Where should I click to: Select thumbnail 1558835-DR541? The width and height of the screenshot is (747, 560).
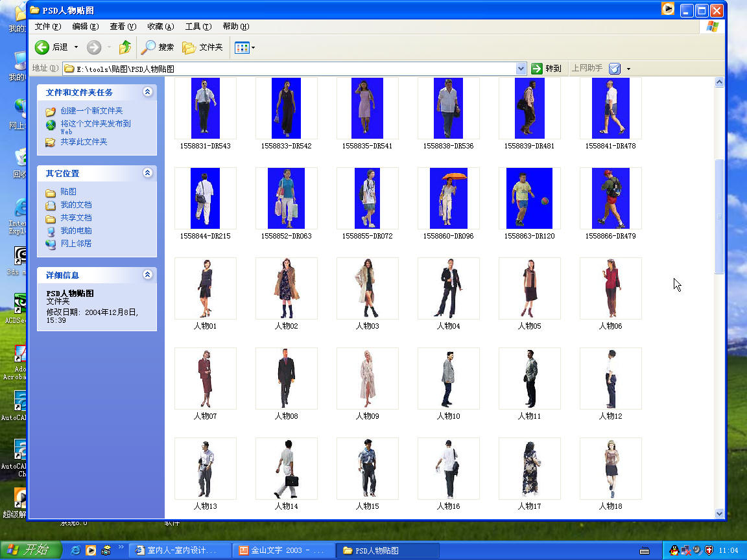367,108
